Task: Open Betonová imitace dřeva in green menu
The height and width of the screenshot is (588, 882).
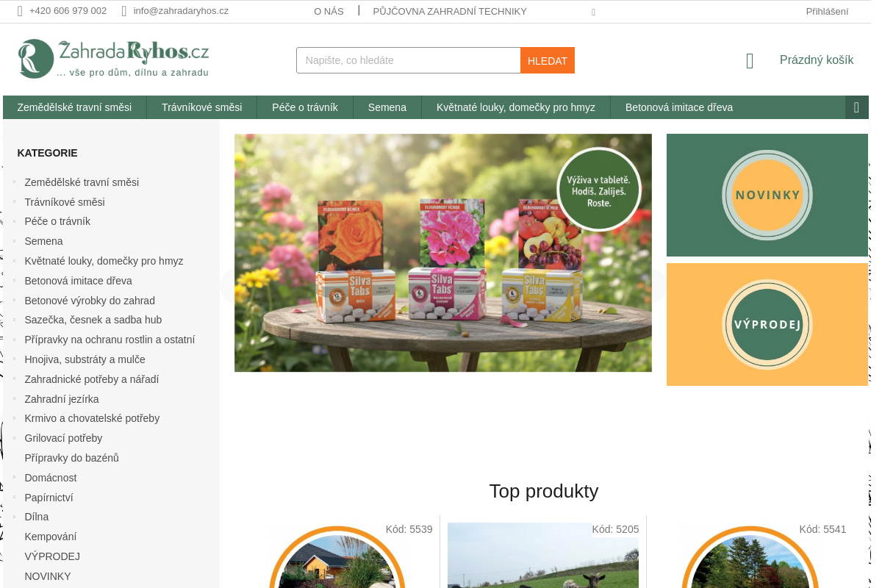Action: point(679,107)
